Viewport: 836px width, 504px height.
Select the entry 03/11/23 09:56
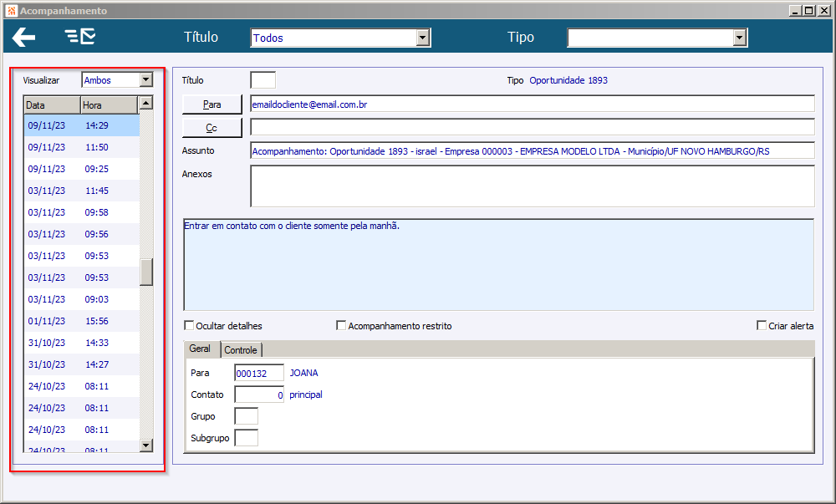coord(82,234)
